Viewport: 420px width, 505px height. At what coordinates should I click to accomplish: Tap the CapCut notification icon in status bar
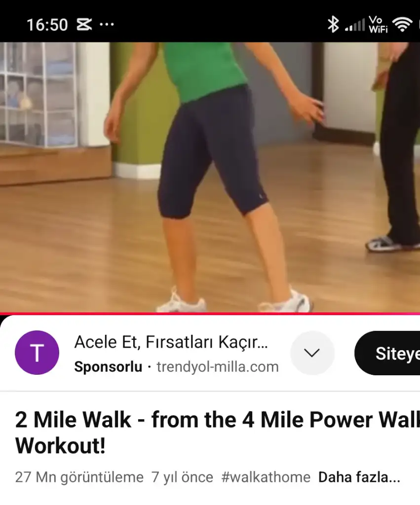(x=84, y=25)
